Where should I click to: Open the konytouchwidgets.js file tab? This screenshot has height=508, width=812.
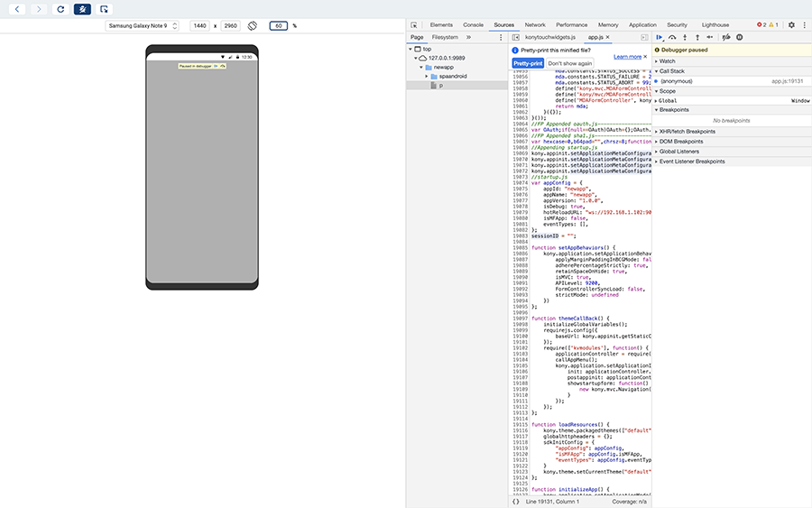coord(550,37)
